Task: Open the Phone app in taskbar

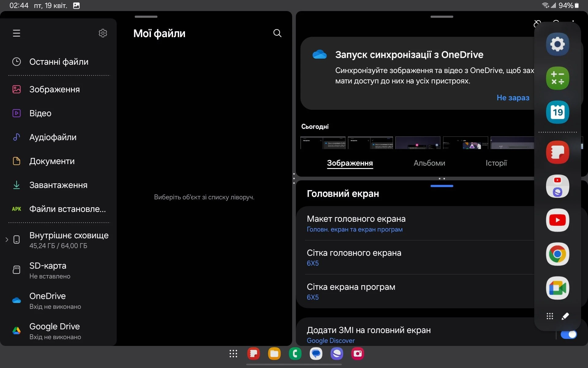Action: tap(295, 354)
